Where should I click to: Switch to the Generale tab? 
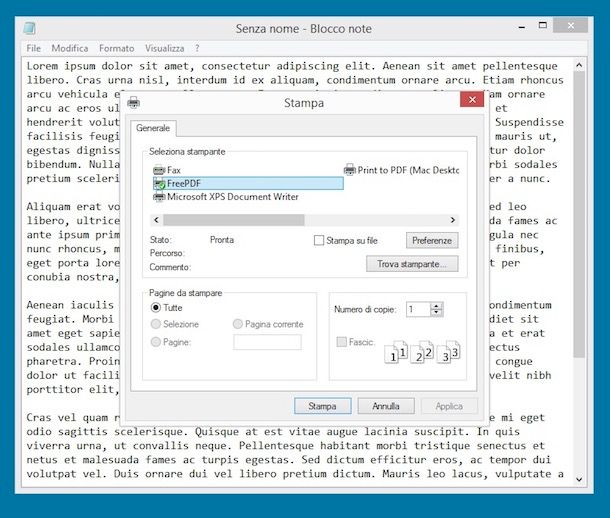click(153, 128)
